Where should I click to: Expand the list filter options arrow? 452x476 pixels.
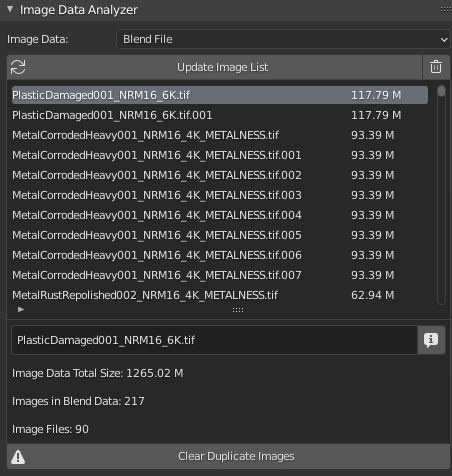21,309
